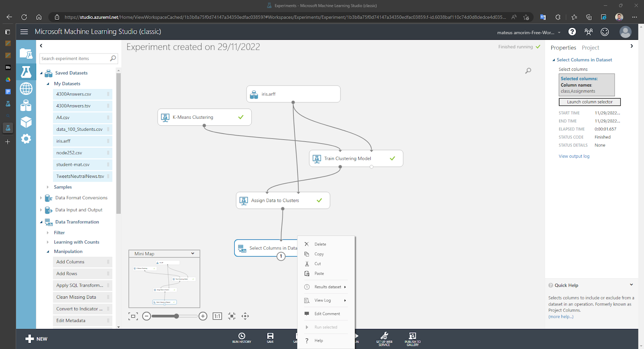This screenshot has width=644, height=349.
Task: Add page to favorites with star icon
Action: click(526, 17)
